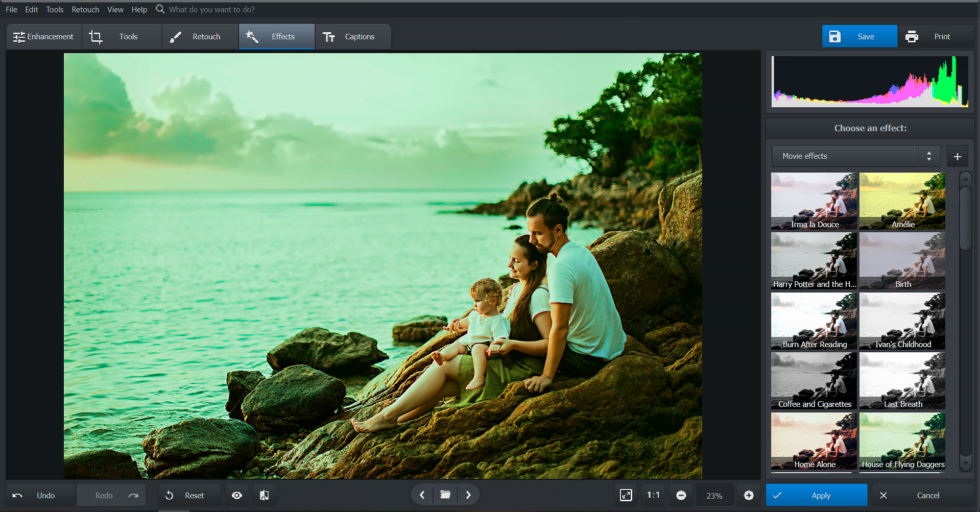Apply the selected effect

tap(816, 495)
